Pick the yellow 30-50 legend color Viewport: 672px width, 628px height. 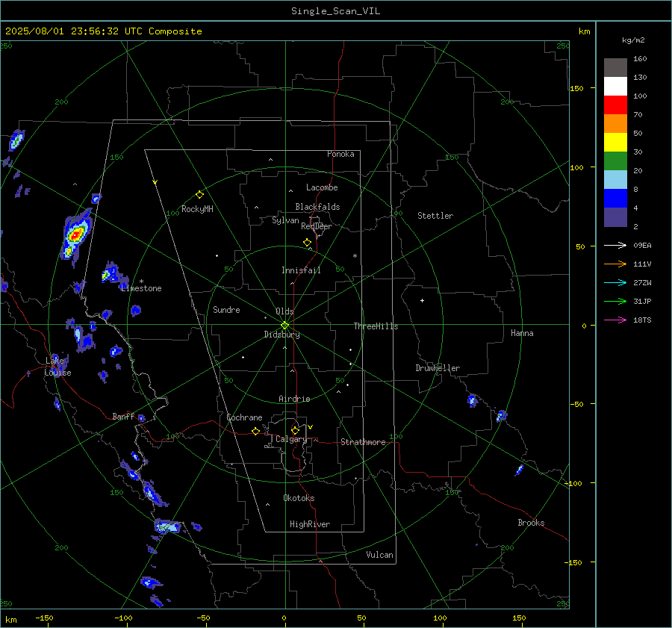pos(615,143)
